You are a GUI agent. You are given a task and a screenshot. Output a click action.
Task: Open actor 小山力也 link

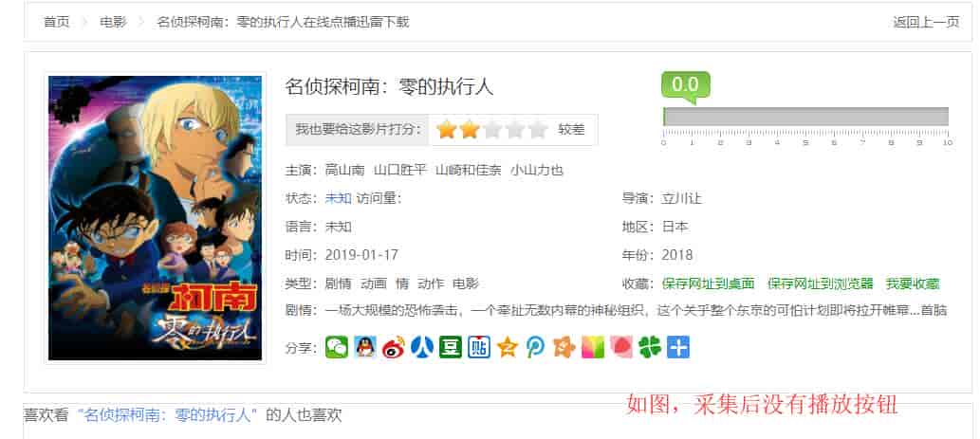coord(537,170)
